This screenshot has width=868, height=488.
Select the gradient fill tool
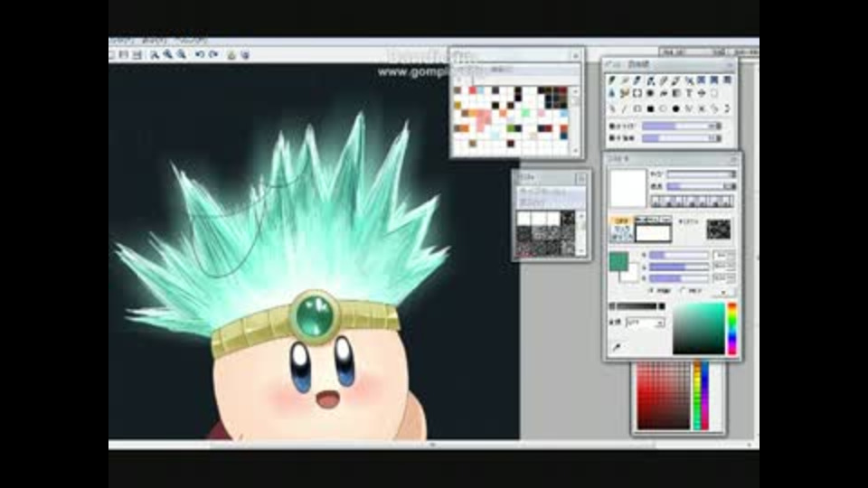click(676, 93)
